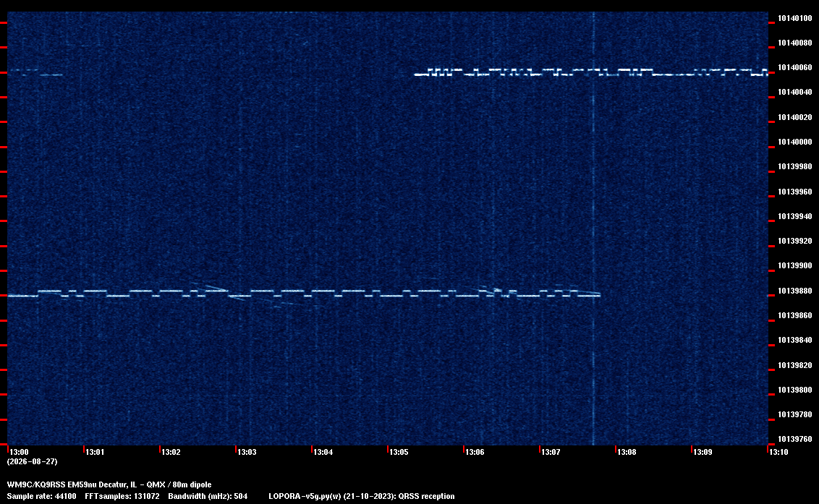
Task: Click the 10139940 frequency label
Action: coord(794,216)
